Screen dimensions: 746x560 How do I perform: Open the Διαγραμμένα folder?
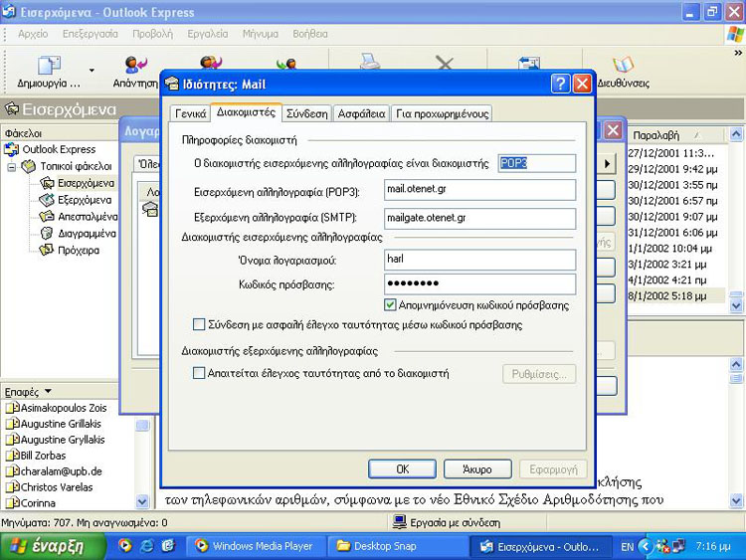87,233
